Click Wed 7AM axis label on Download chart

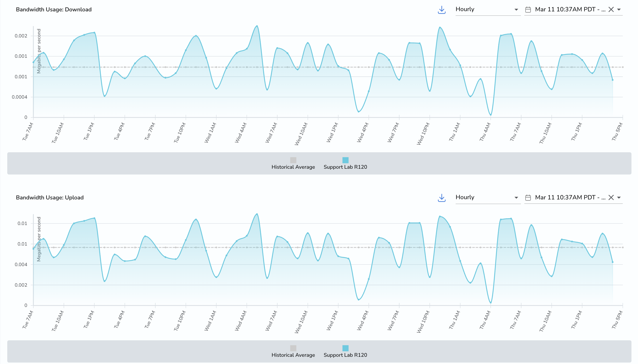coord(271,133)
